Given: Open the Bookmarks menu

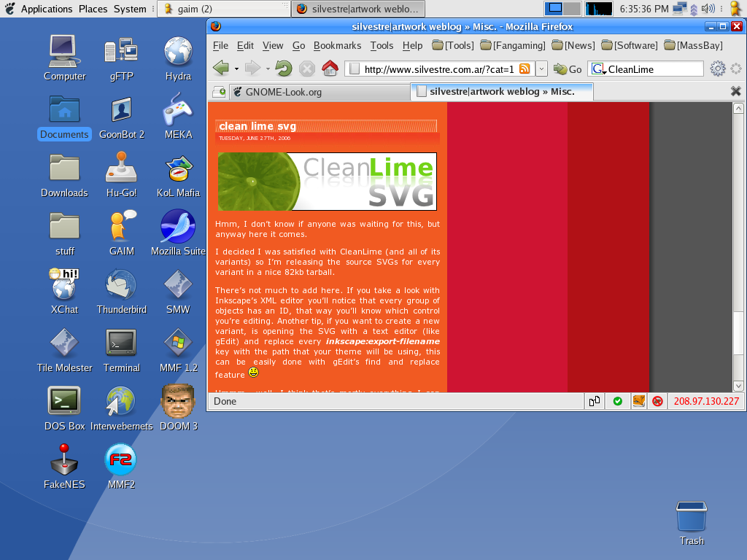Looking at the screenshot, I should pos(337,45).
